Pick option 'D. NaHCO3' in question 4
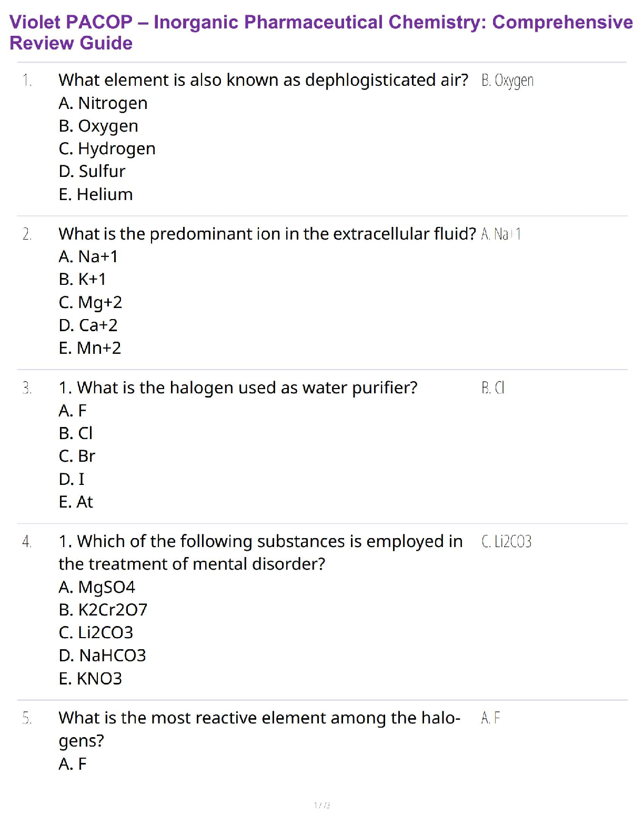The image size is (644, 834). 103,656
